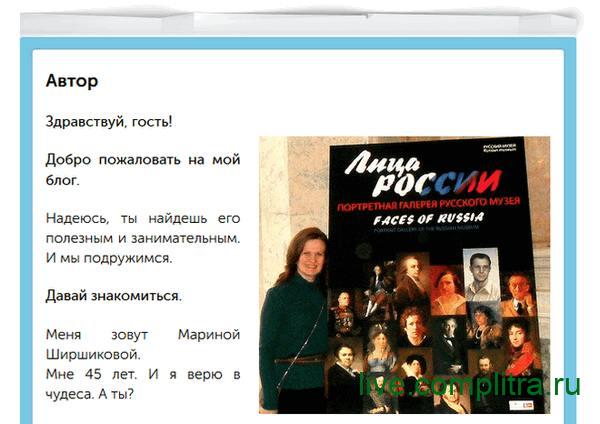This screenshot has width=600, height=424.
Task: Click the text 'Мне 45 лет.'
Action: click(x=91, y=374)
